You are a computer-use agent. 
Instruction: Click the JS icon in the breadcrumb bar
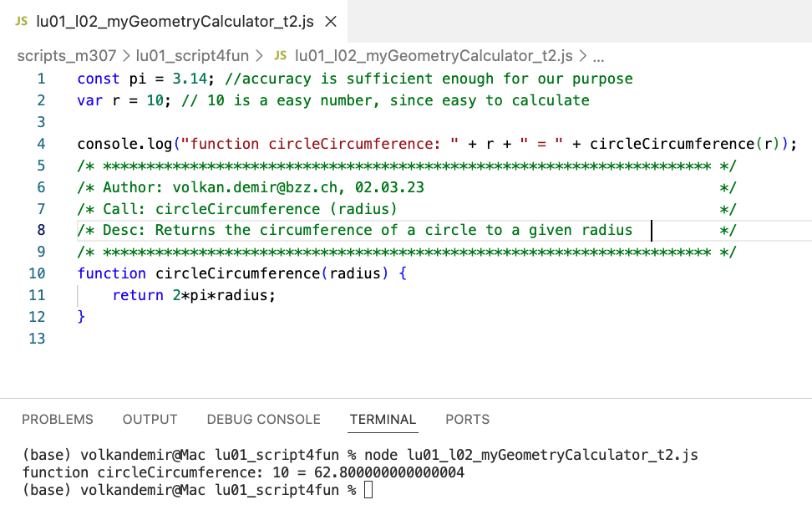coord(280,56)
